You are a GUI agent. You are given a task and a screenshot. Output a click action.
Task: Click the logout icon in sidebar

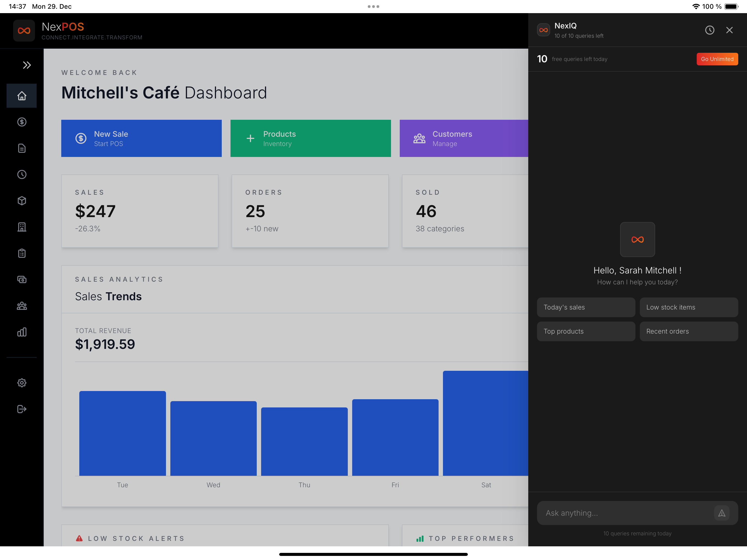coord(22,409)
